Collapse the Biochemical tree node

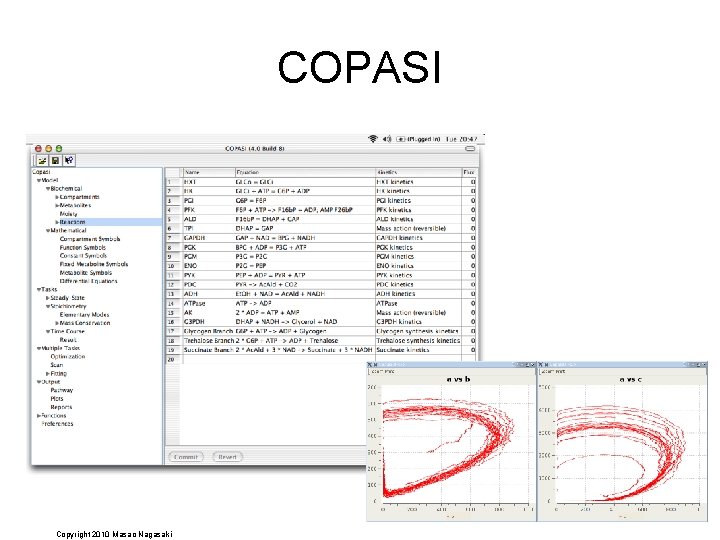tap(48, 189)
